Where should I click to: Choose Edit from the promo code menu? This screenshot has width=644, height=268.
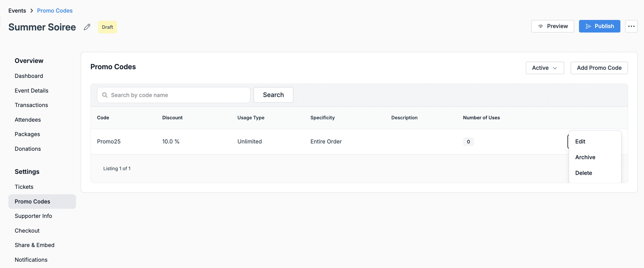[580, 142]
